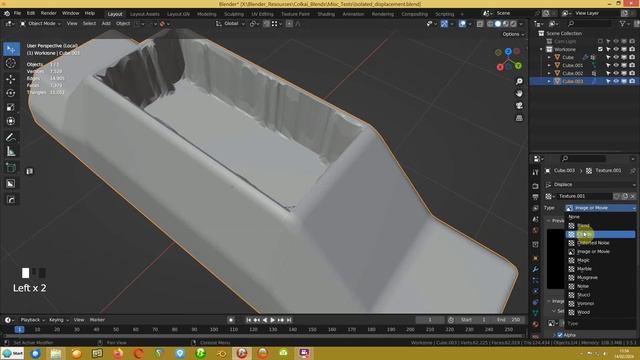Select the Transform tool
The width and height of the screenshot is (640, 360).
coord(11,121)
